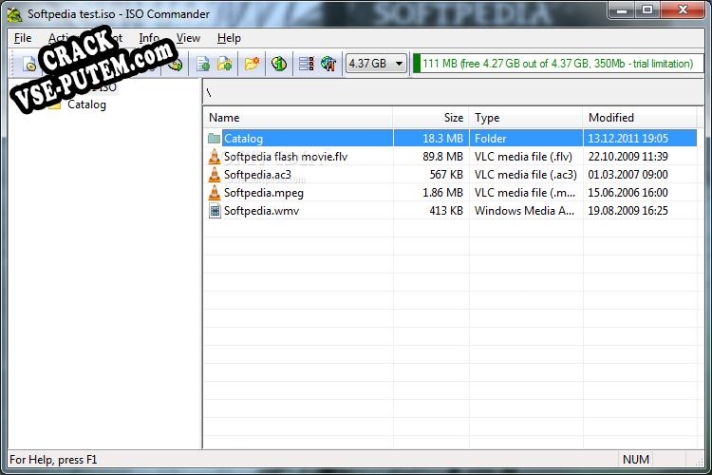Click the globe website toolbar icon
The height and width of the screenshot is (475, 712).
328,64
